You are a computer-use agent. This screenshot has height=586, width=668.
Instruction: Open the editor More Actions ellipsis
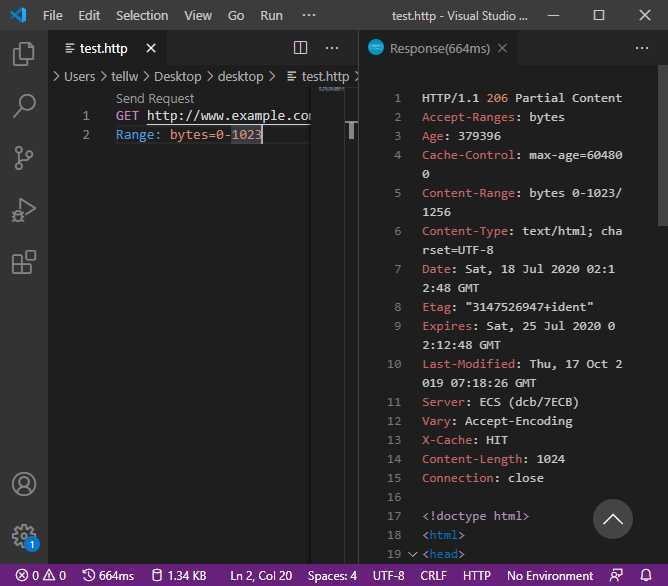331,48
